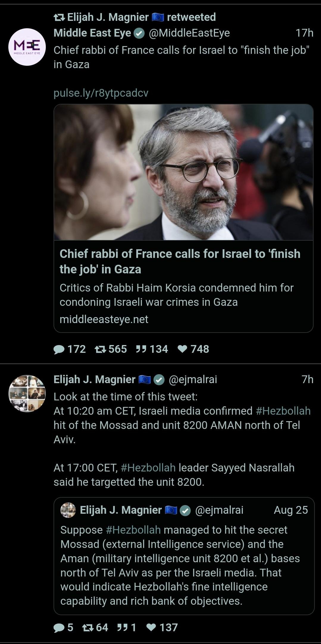
Task: Open the article preview image of the rabbi
Action: click(x=183, y=172)
